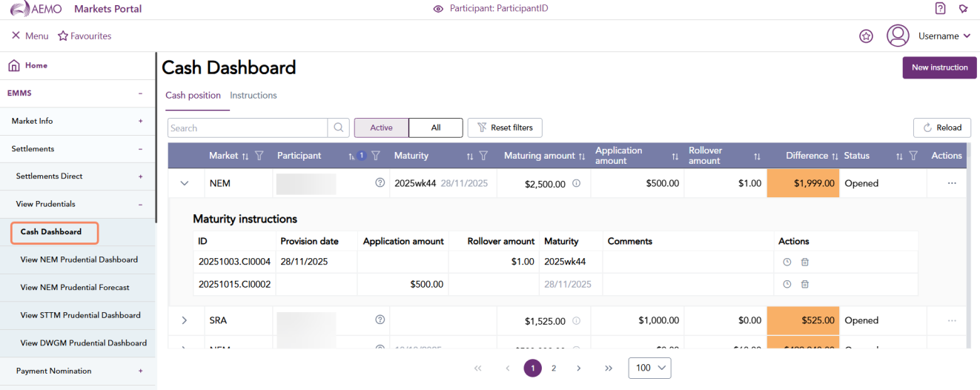The height and width of the screenshot is (390, 980).
Task: Toggle the All filter button
Action: [x=436, y=128]
